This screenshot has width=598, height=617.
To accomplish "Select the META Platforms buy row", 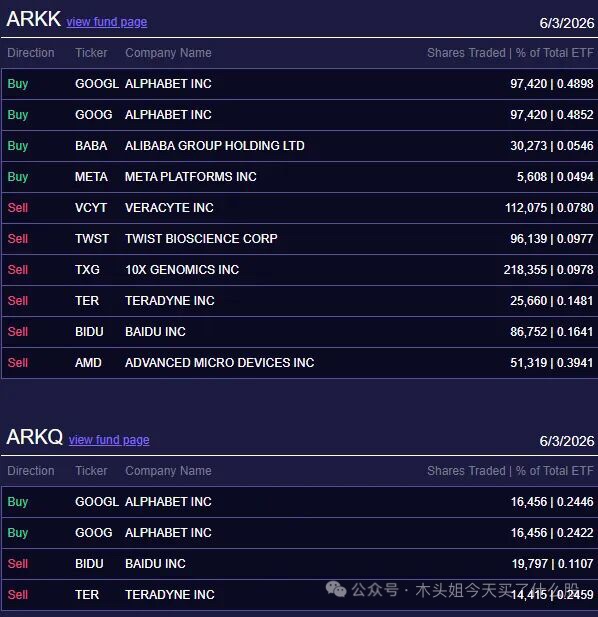I will click(x=300, y=177).
